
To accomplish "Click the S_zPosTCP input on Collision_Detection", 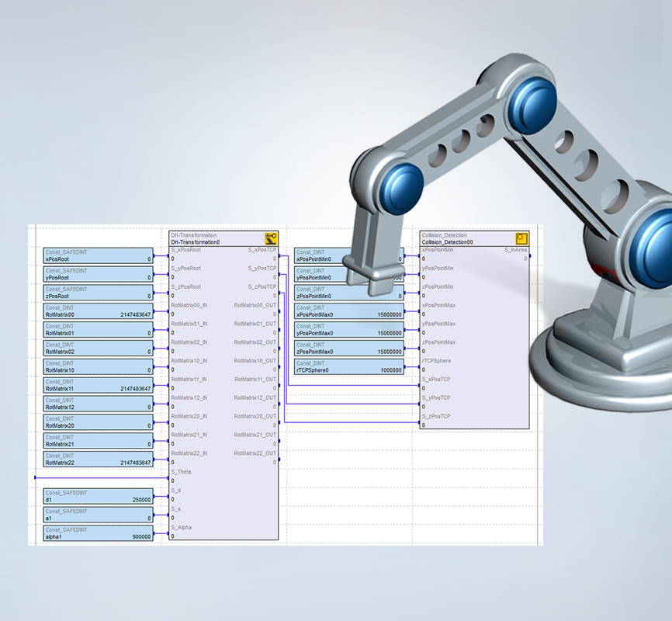I will pyautogui.click(x=436, y=416).
